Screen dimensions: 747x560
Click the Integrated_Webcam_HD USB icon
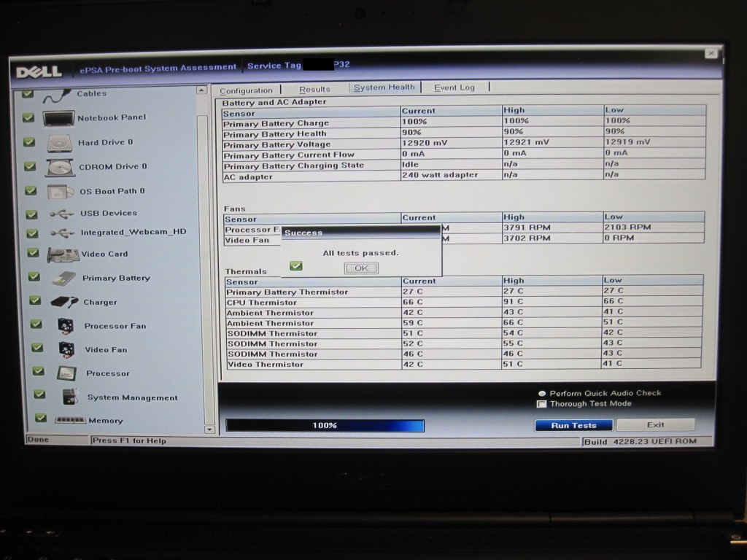(x=63, y=233)
